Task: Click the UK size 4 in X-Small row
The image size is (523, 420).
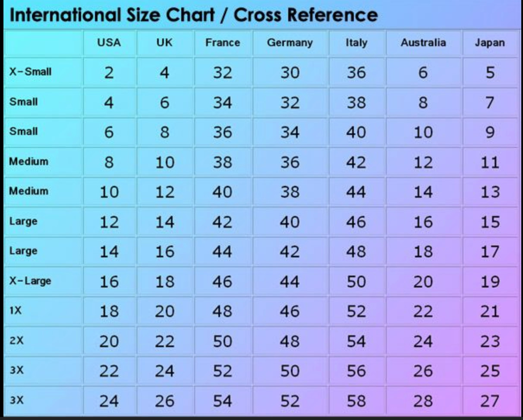Action: tap(164, 72)
